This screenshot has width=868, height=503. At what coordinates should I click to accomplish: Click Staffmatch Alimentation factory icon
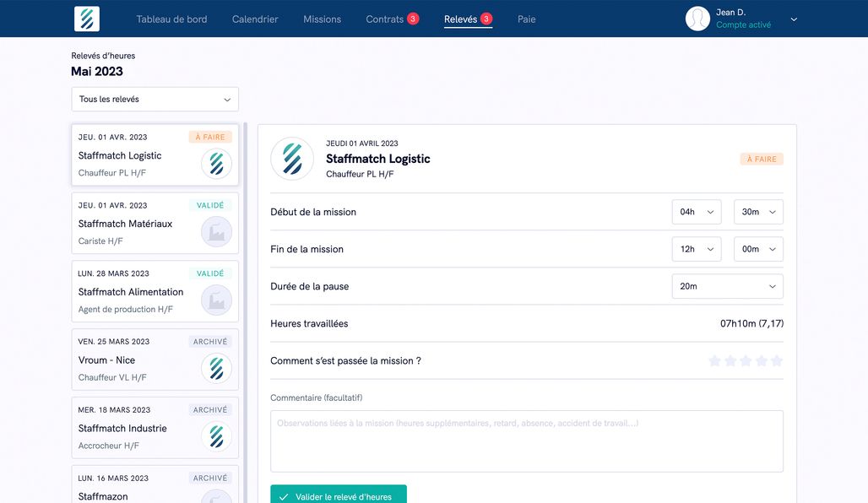pos(216,300)
